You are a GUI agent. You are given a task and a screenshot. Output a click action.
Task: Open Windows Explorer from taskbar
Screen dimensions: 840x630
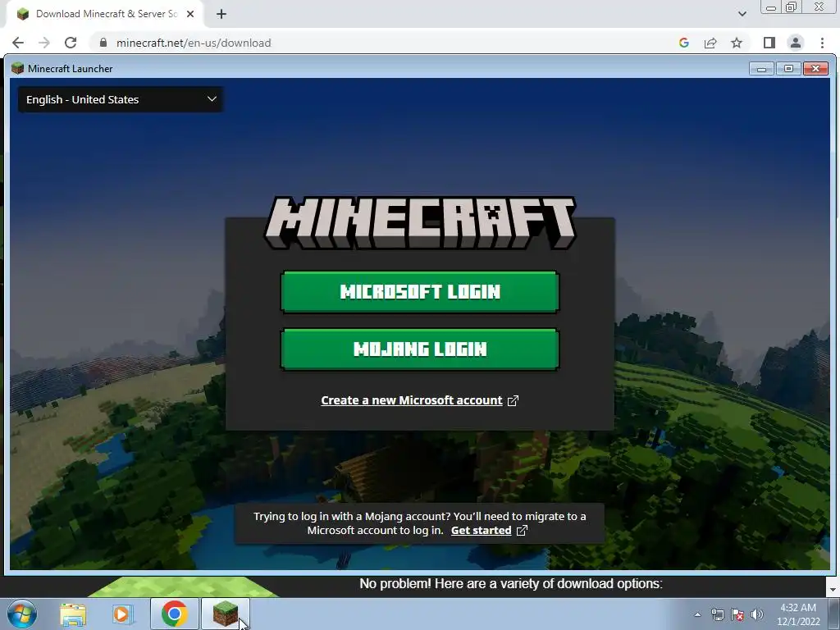(x=73, y=614)
